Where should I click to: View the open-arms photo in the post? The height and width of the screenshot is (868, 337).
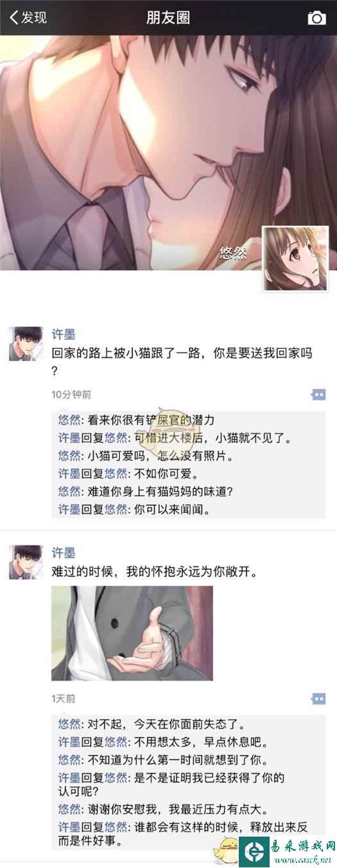tap(132, 633)
